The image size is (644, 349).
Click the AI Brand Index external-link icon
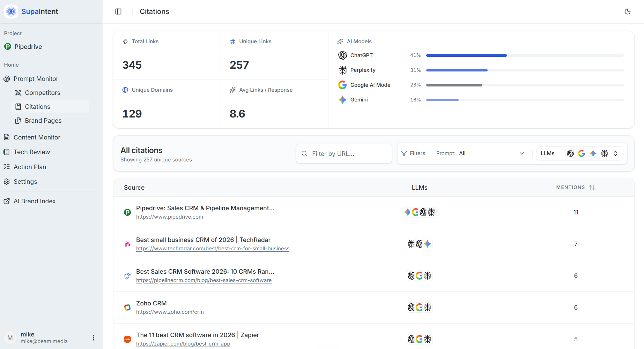[x=7, y=201]
